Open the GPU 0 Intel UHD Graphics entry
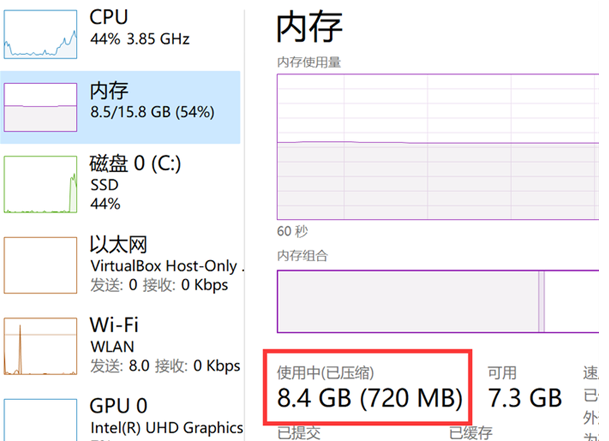The image size is (609, 441). point(160,415)
